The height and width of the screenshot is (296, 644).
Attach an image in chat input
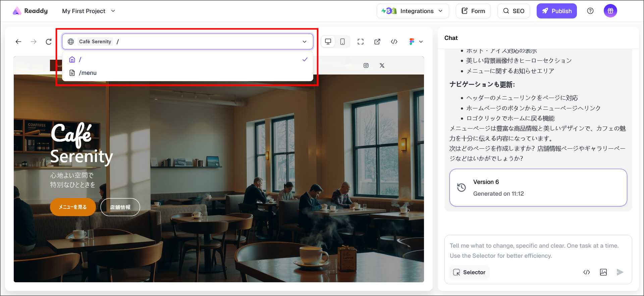[603, 272]
